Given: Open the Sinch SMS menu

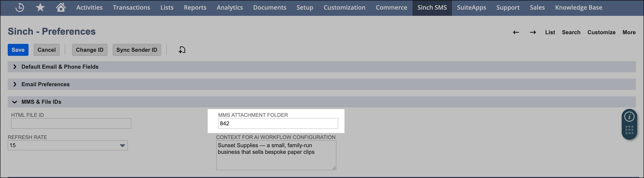Looking at the screenshot, I should click(432, 7).
